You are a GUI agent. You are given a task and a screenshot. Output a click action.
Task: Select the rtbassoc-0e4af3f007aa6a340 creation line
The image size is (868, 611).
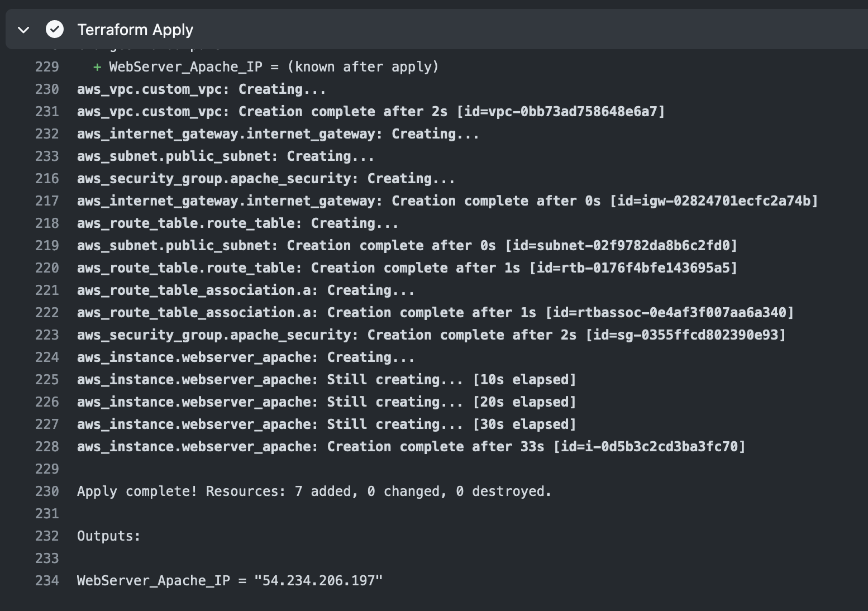[x=436, y=313]
